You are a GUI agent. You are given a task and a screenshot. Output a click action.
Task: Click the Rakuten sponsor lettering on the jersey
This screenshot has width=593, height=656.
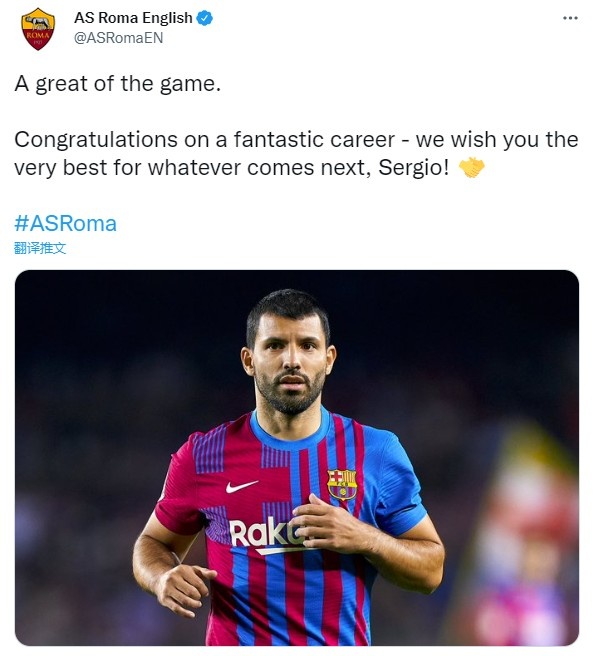click(x=266, y=533)
